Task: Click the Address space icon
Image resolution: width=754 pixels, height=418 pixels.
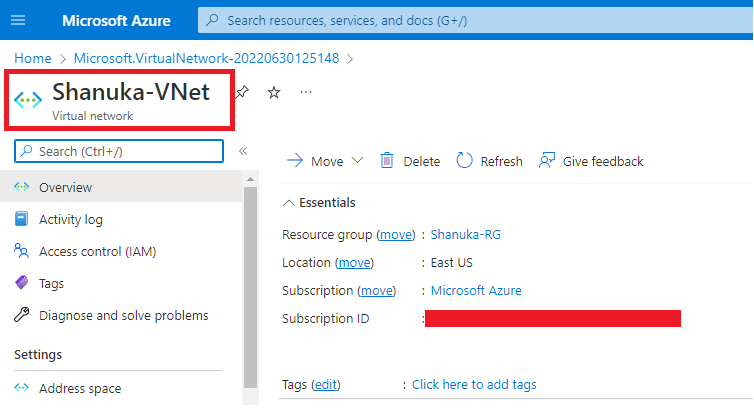Action: click(21, 387)
